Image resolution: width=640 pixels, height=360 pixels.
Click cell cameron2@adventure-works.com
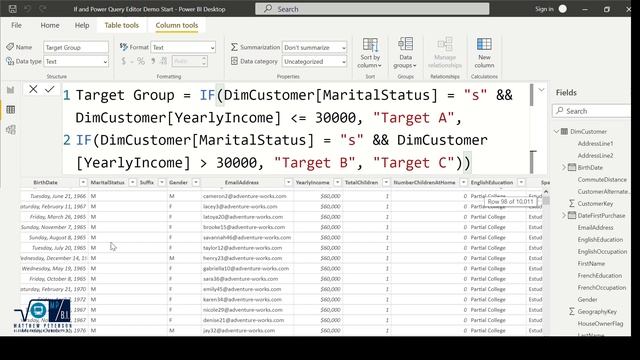coord(244,196)
